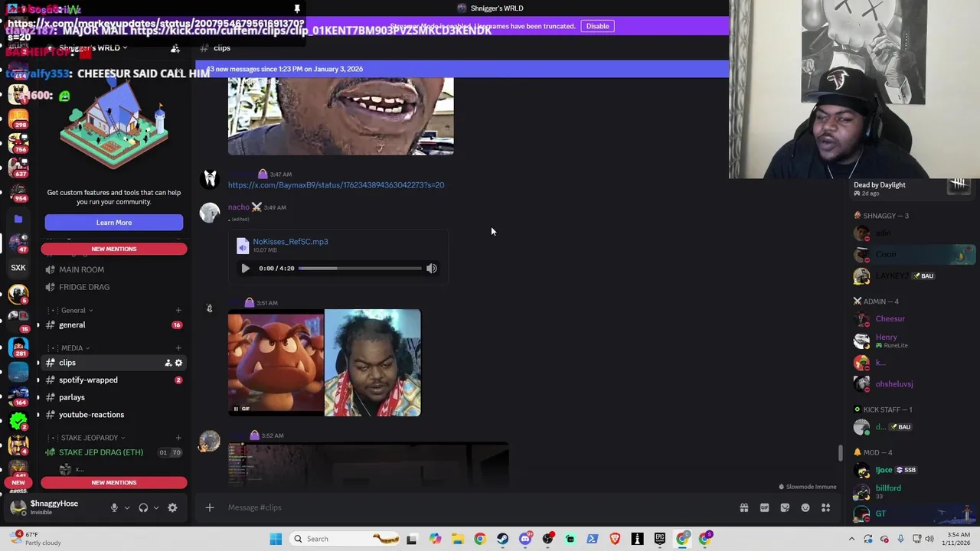Add a channel to General category
This screenshot has height=551, width=980.
(x=178, y=311)
